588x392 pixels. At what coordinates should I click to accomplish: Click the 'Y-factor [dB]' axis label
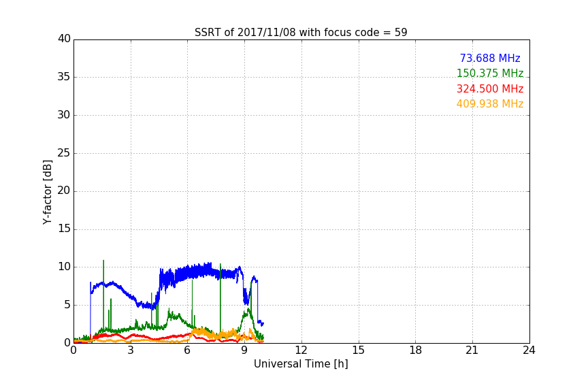47,192
